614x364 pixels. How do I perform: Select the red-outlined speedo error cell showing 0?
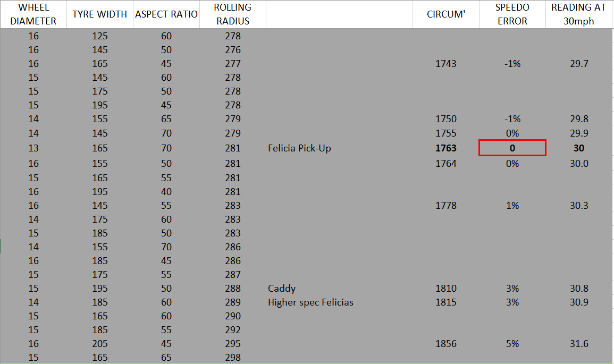(x=512, y=148)
